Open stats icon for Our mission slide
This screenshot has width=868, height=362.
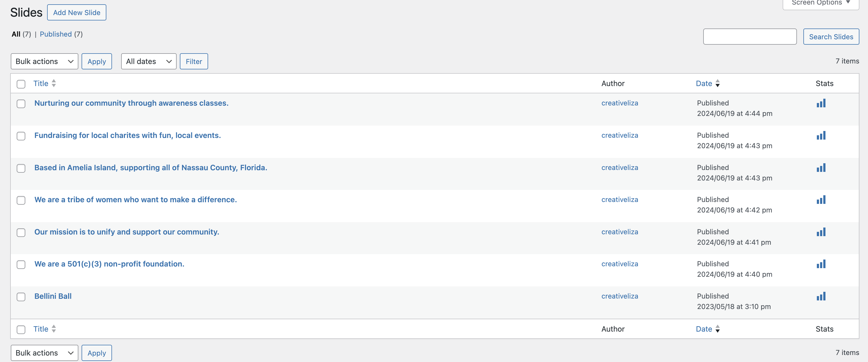tap(821, 232)
